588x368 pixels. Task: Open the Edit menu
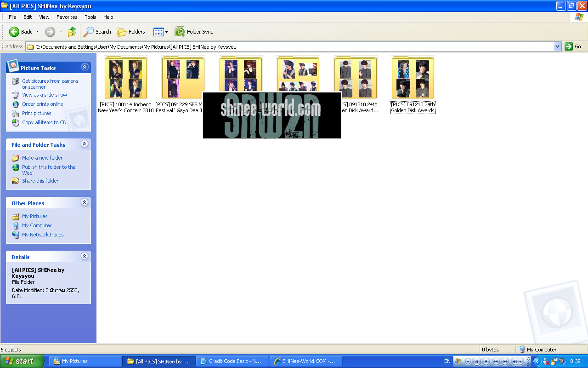28,17
